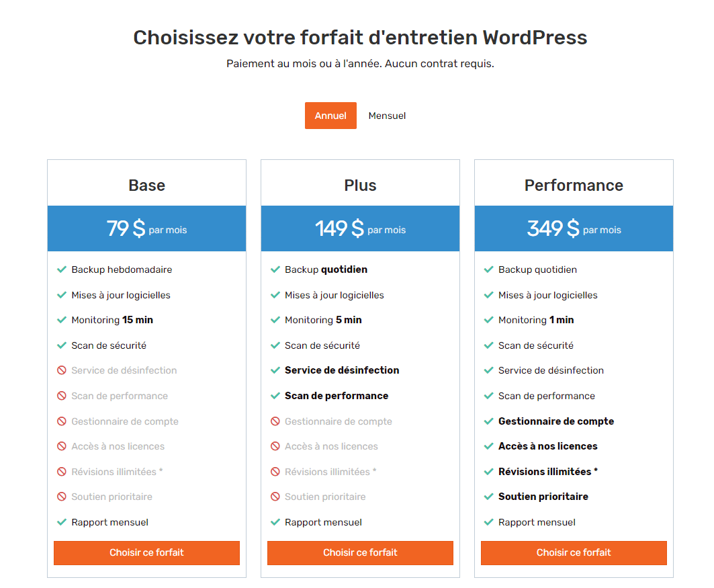Image resolution: width=714 pixels, height=588 pixels.
Task: Switch billing to Mensuel
Action: (387, 116)
